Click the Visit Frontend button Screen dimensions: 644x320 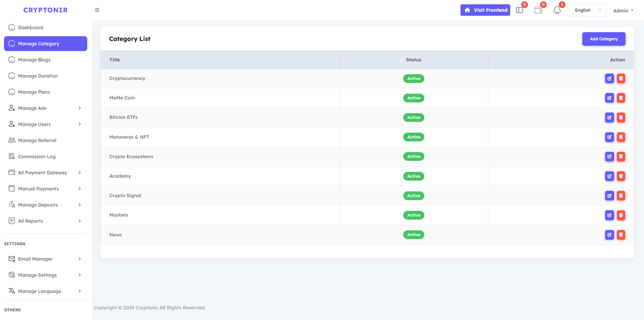(485, 10)
